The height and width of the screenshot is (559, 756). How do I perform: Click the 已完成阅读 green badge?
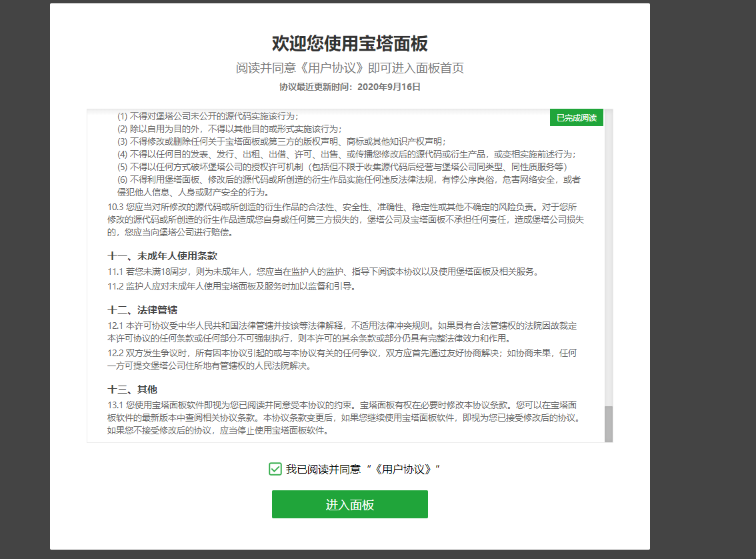tap(576, 117)
